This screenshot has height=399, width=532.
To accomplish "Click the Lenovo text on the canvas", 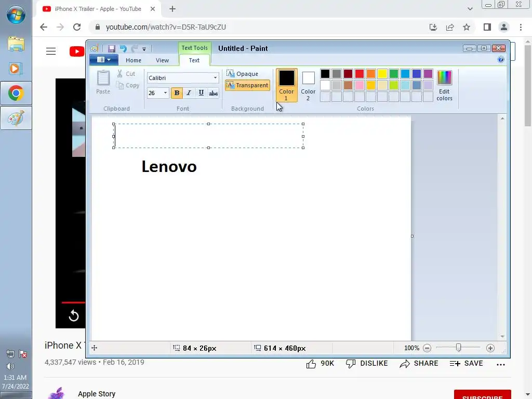I will pos(169,167).
